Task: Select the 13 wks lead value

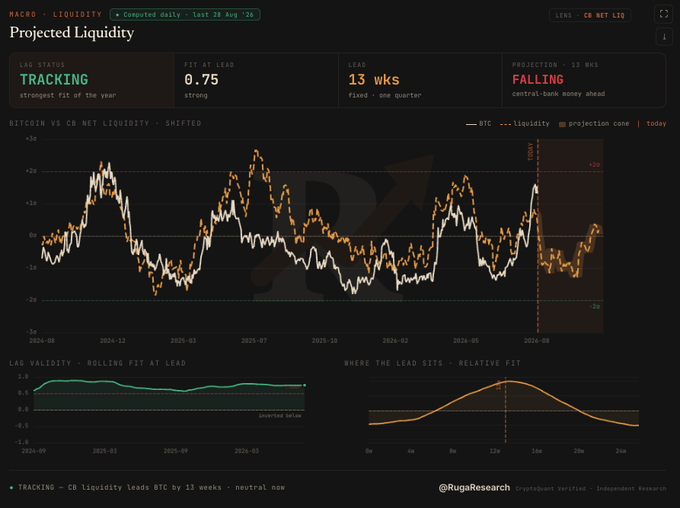Action: pyautogui.click(x=374, y=80)
